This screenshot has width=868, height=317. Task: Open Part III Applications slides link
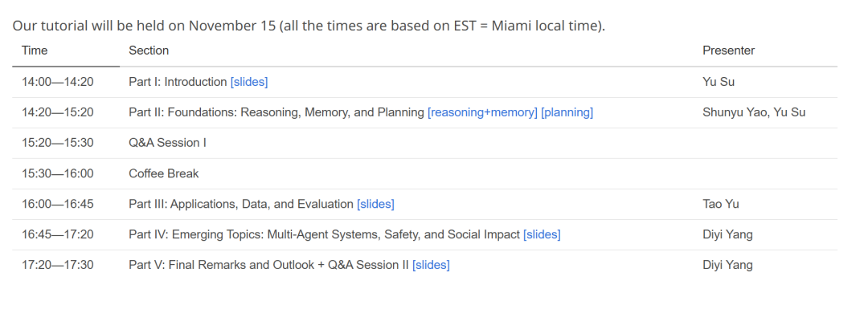(375, 204)
